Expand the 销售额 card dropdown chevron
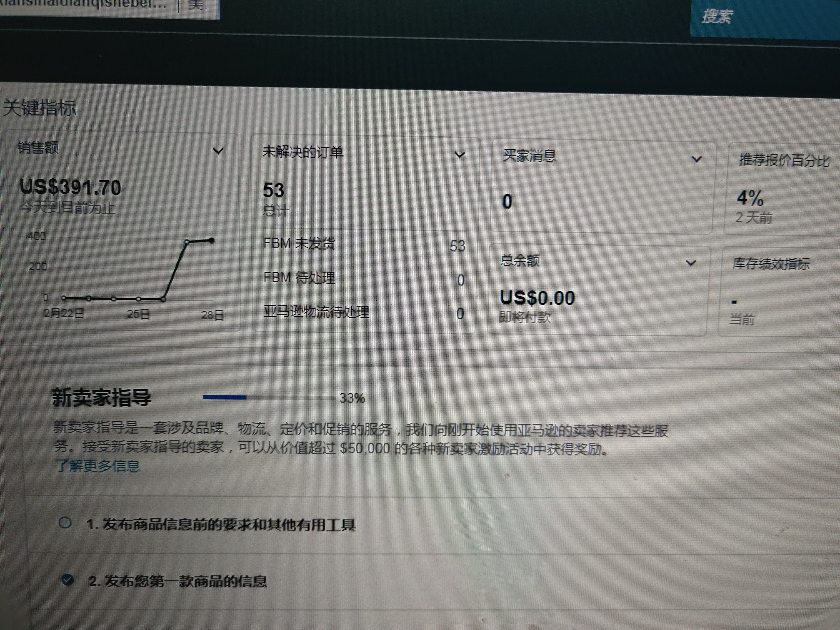This screenshot has width=840, height=630. (x=218, y=151)
